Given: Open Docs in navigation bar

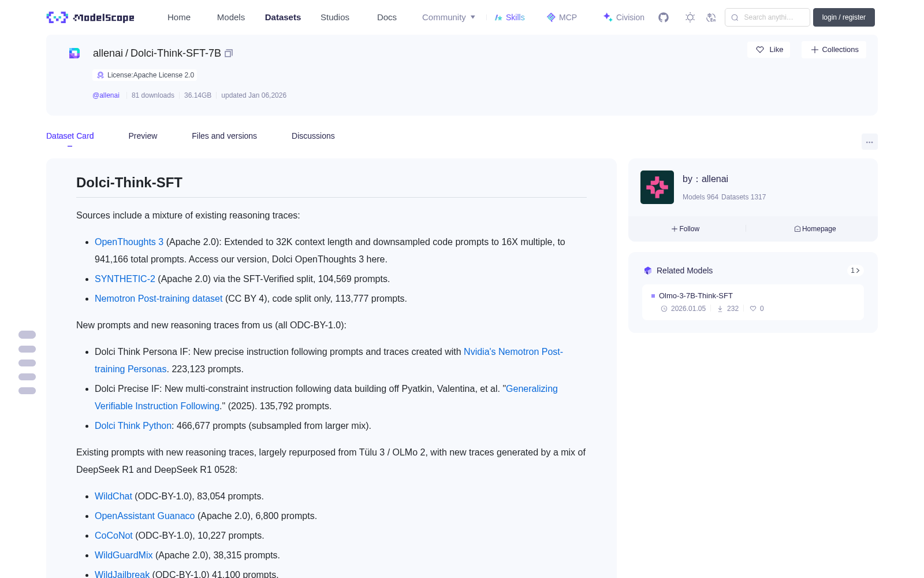Looking at the screenshot, I should tap(387, 17).
